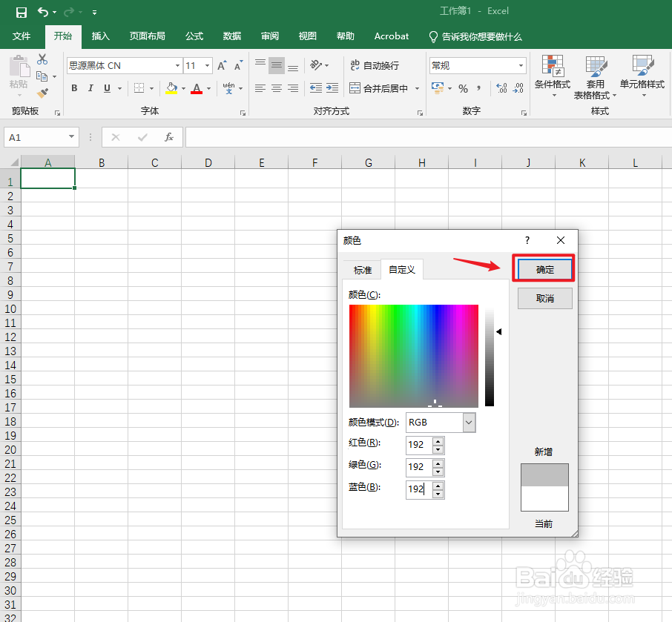Open 单元格样式 cell styles
672x622 pixels.
coord(642,76)
